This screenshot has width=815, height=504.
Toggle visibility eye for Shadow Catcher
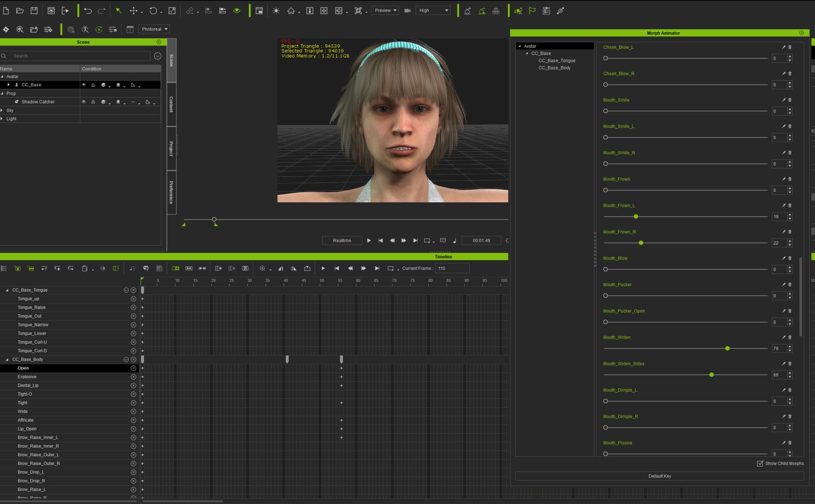pyautogui.click(x=84, y=102)
